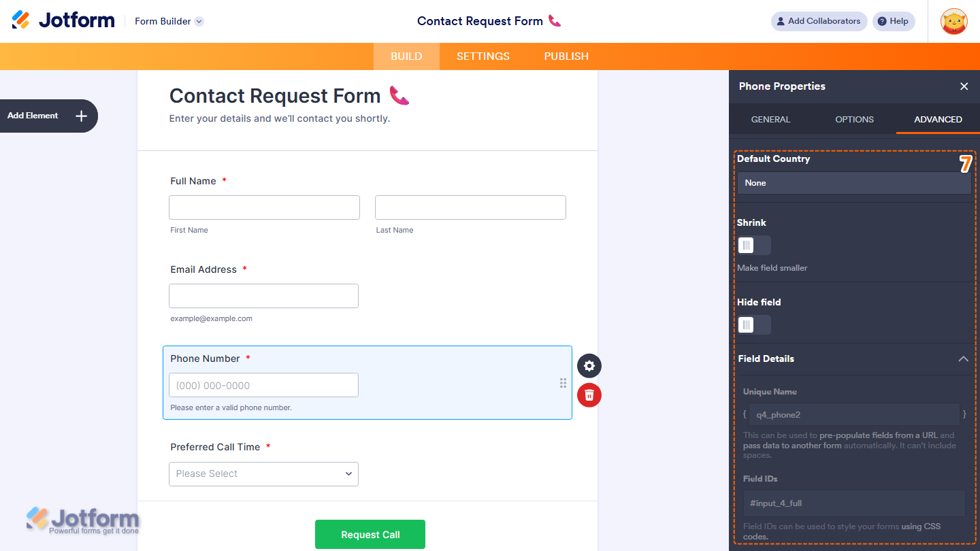Open settings for the Phone Number field via gear icon
The width and height of the screenshot is (980, 551).
(x=589, y=366)
